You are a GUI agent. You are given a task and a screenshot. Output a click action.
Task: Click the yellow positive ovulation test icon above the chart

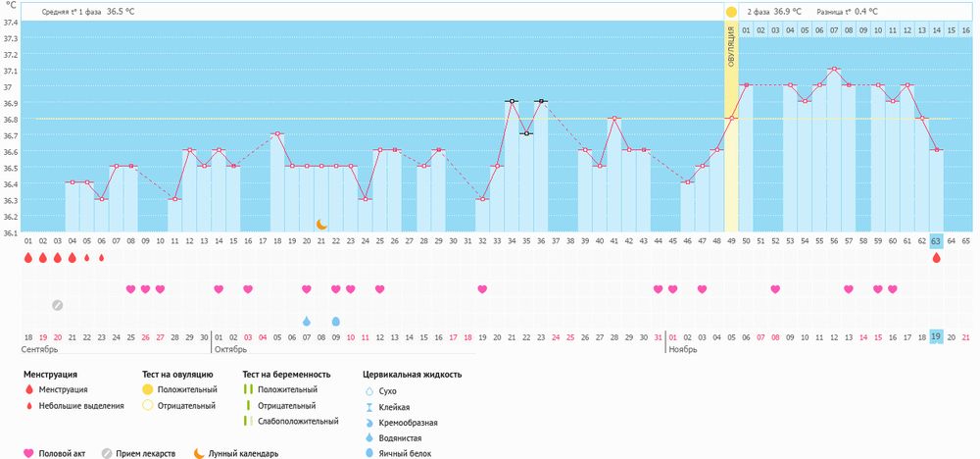[x=730, y=11]
